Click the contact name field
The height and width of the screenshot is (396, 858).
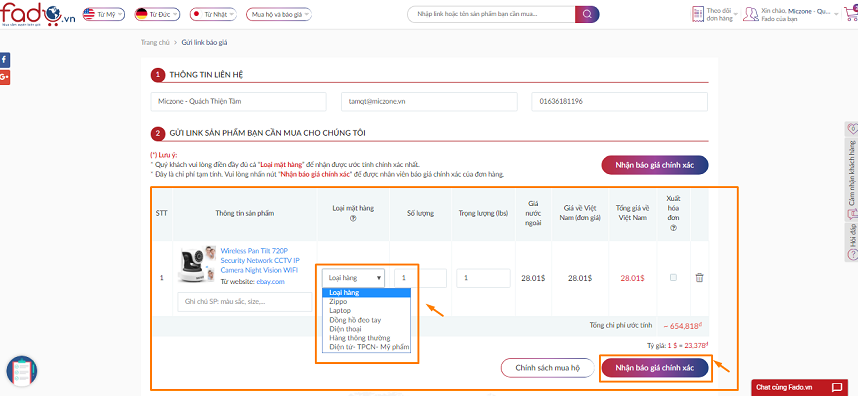(239, 102)
